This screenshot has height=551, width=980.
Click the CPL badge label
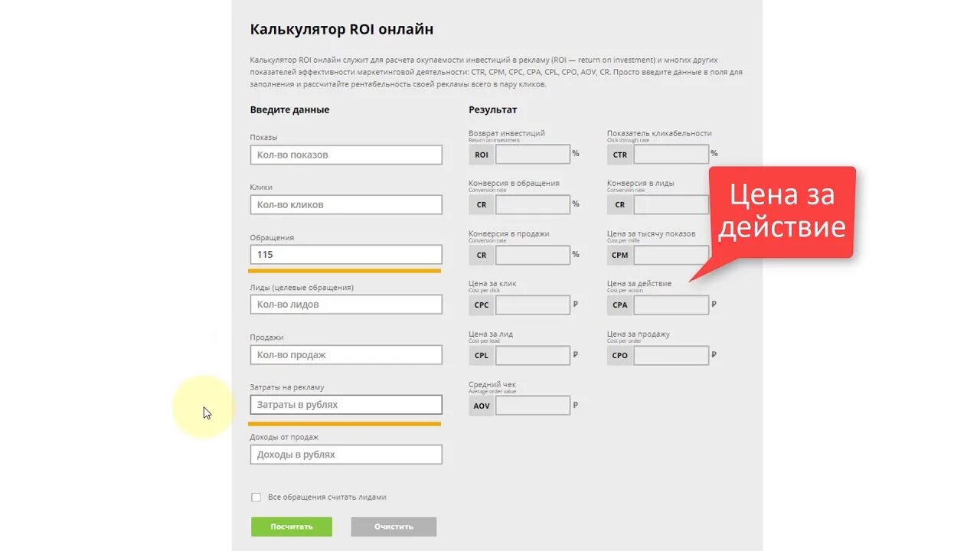point(482,355)
